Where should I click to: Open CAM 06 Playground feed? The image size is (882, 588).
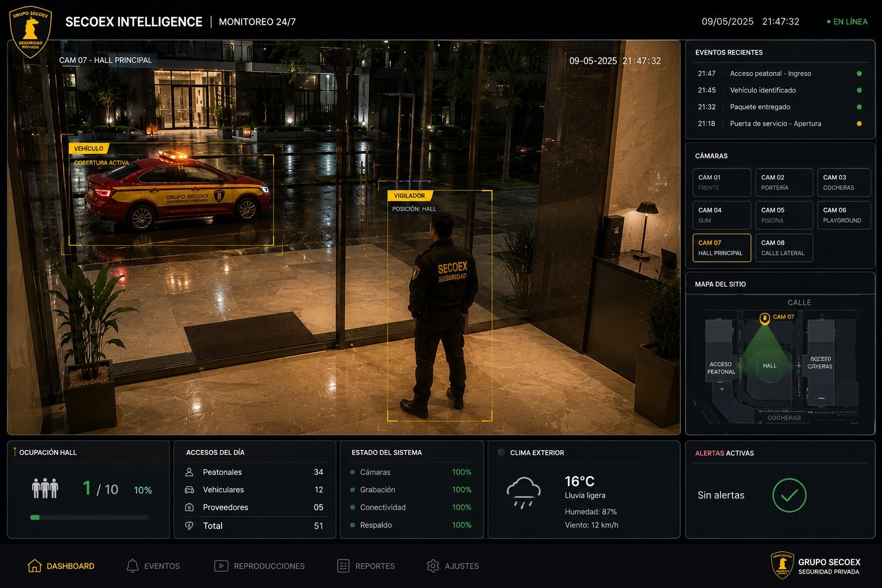pos(844,215)
